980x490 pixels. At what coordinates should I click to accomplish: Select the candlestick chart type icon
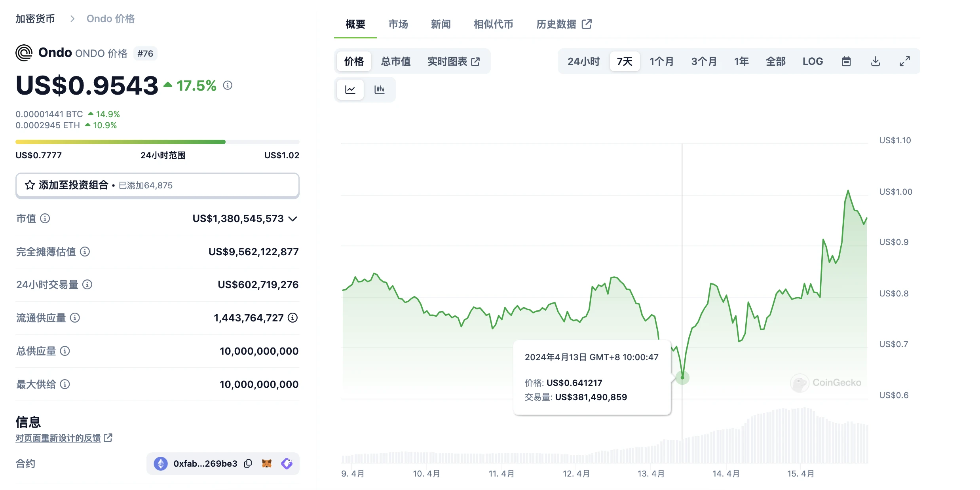[x=380, y=89]
